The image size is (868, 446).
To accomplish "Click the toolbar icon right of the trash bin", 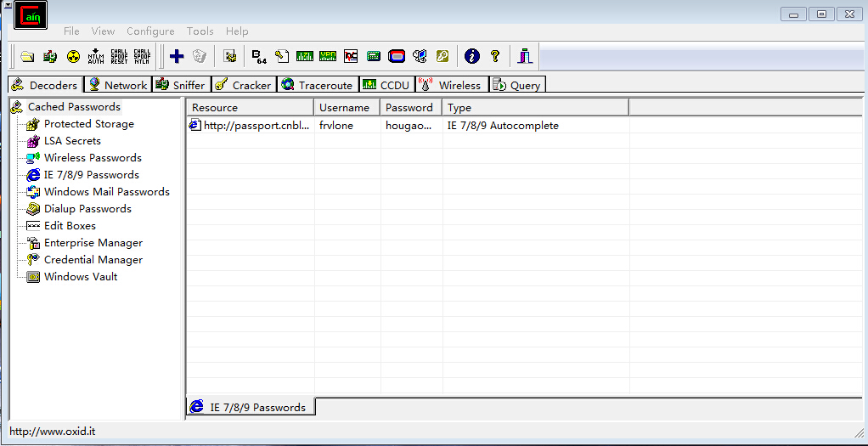I will 229,56.
